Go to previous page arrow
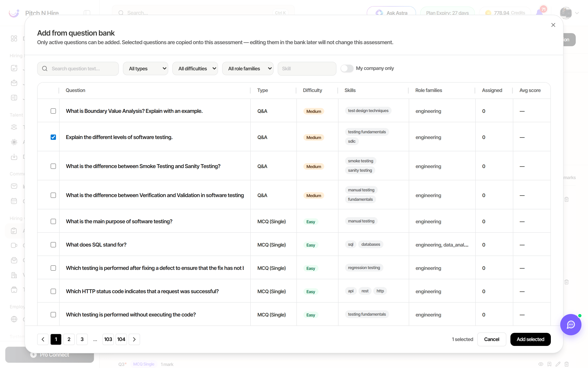This screenshot has width=588, height=368. [x=43, y=339]
